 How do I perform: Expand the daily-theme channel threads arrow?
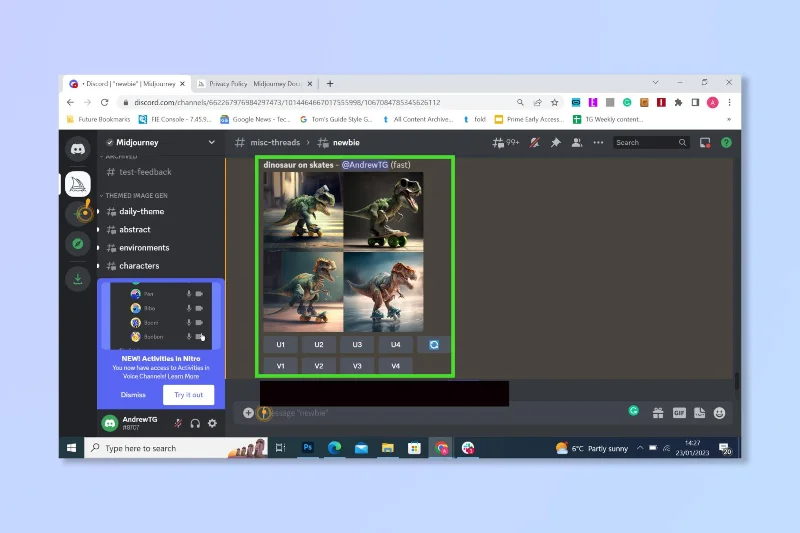pos(98,211)
